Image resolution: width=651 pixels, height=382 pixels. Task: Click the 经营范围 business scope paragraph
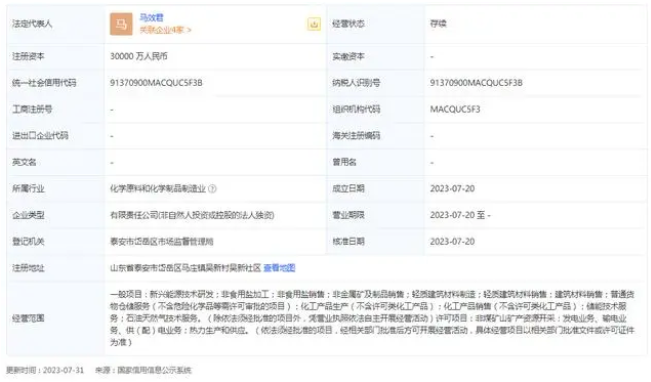coord(372,318)
